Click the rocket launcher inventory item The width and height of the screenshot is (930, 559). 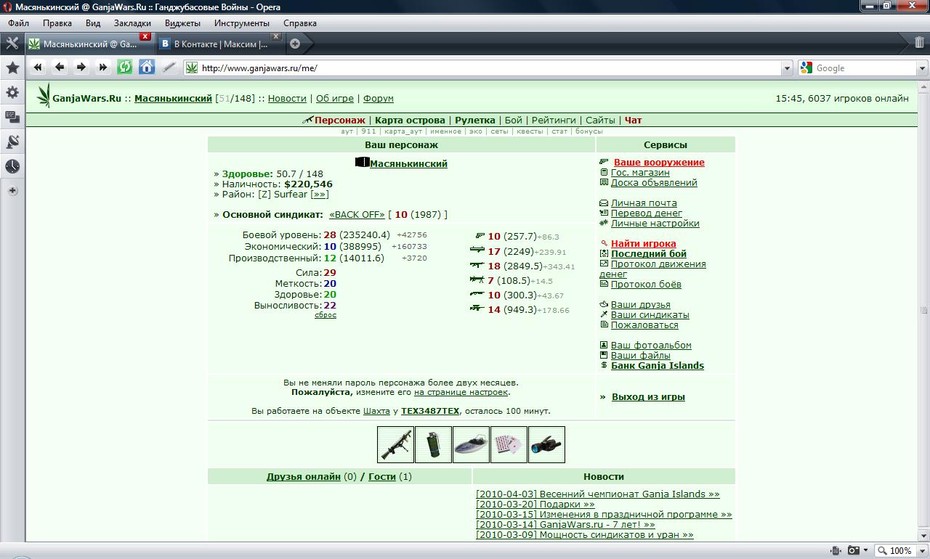395,444
